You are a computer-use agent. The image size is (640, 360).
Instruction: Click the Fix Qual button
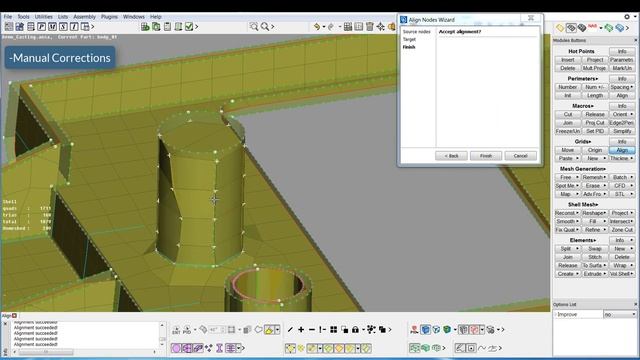click(567, 230)
